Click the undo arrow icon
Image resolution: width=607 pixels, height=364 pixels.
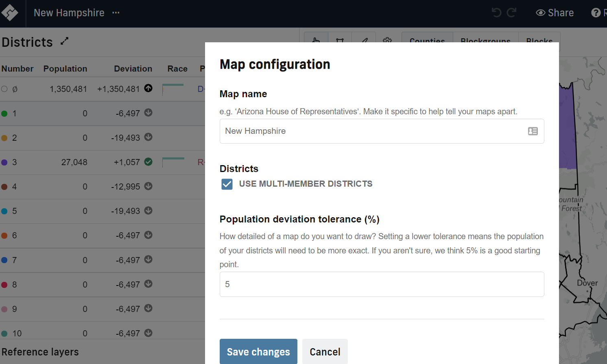tap(496, 13)
